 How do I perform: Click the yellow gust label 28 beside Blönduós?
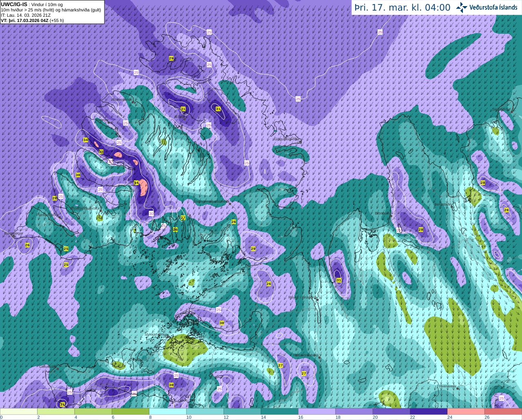[x=421, y=230]
